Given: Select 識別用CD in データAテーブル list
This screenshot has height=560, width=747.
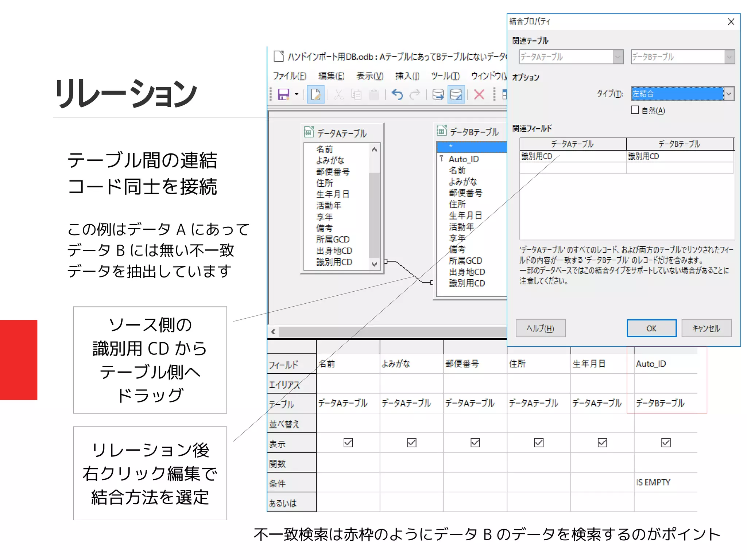Looking at the screenshot, I should pyautogui.click(x=334, y=262).
